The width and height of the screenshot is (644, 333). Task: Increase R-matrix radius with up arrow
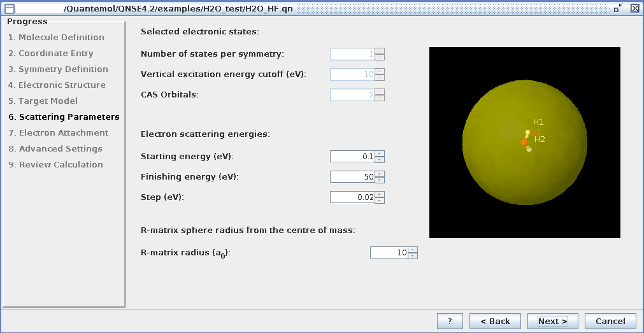pyautogui.click(x=413, y=250)
